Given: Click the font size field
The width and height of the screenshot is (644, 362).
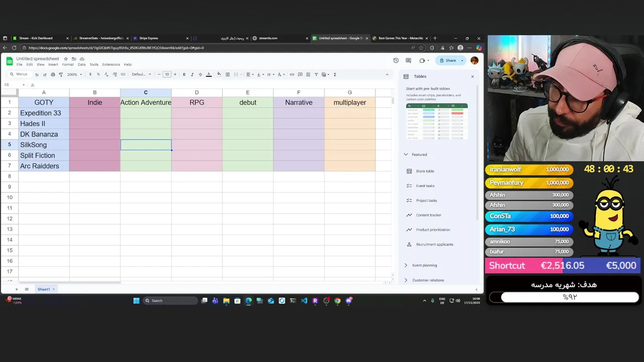Looking at the screenshot, I should pos(167,74).
